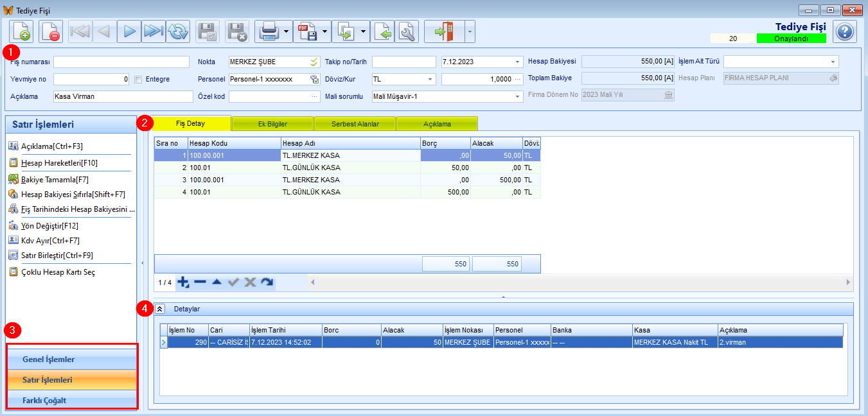Viewport: 868px width, 416px height.
Task: Click the exit door icon in toolbar
Action: pos(443,31)
